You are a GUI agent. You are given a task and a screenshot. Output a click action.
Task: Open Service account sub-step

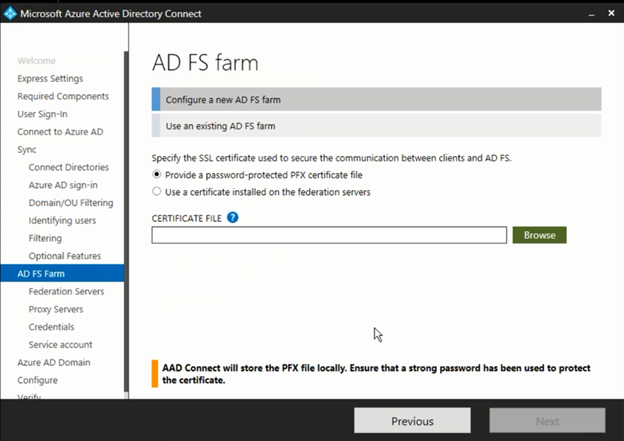[60, 345]
